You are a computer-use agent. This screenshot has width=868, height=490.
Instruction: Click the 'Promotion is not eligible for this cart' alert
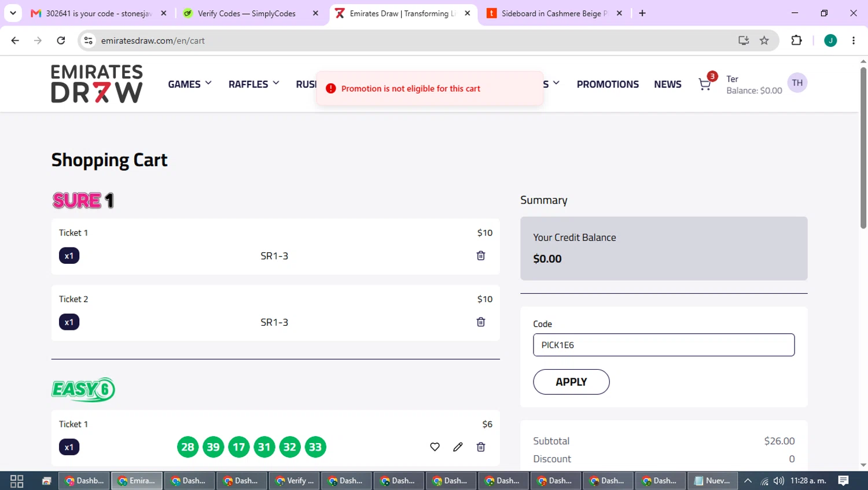430,89
